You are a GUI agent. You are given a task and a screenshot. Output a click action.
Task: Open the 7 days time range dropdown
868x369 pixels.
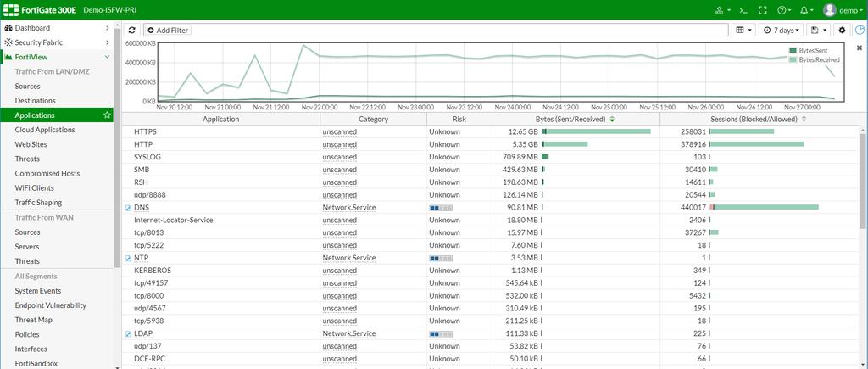click(782, 30)
